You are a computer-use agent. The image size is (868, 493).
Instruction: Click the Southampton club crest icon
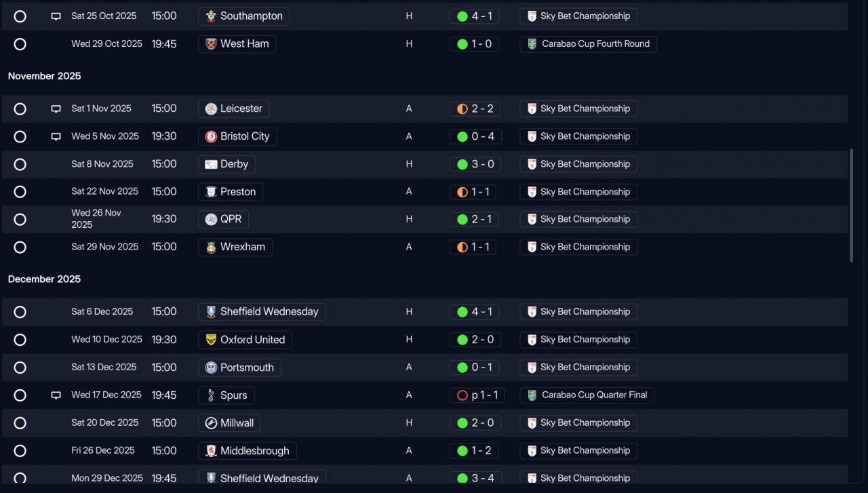211,16
